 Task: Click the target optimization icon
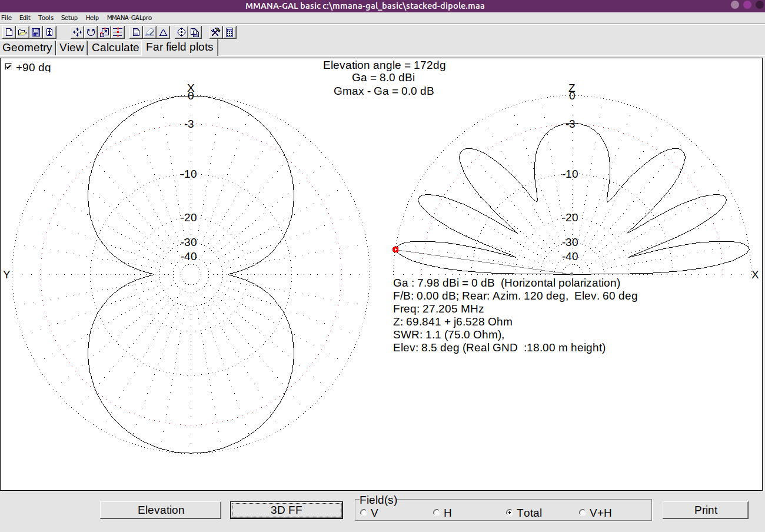point(181,32)
